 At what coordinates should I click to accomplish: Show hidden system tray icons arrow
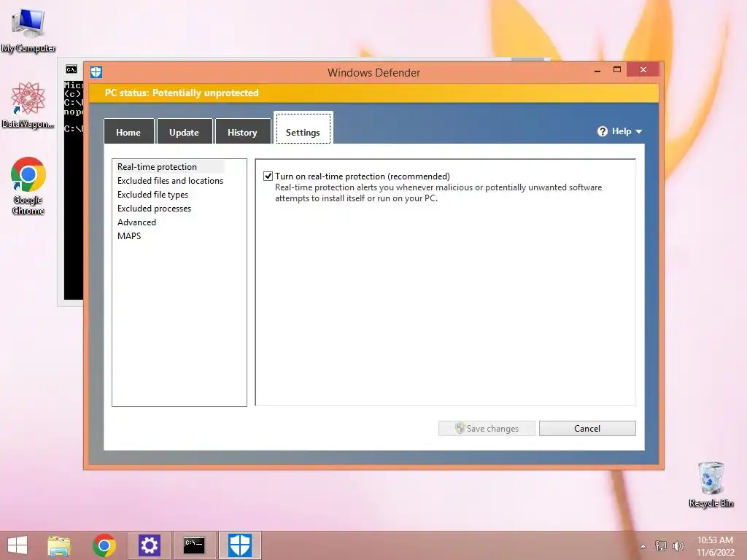click(643, 546)
